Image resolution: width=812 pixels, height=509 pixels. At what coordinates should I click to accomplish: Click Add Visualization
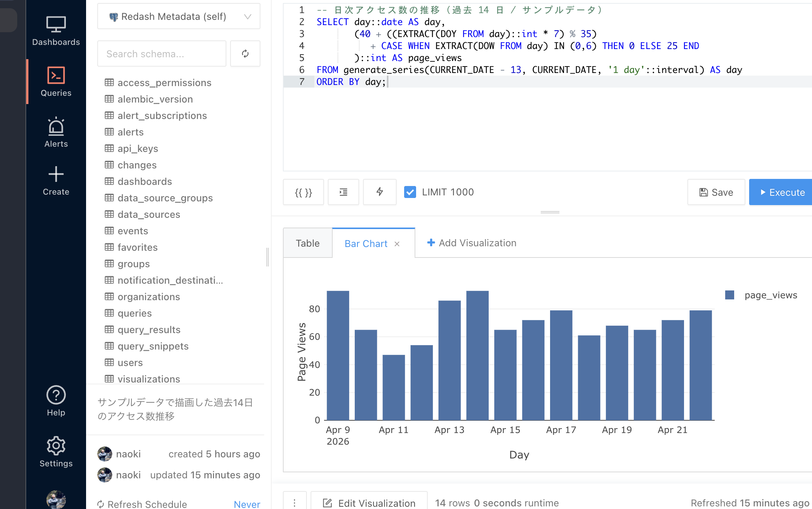tap(471, 243)
